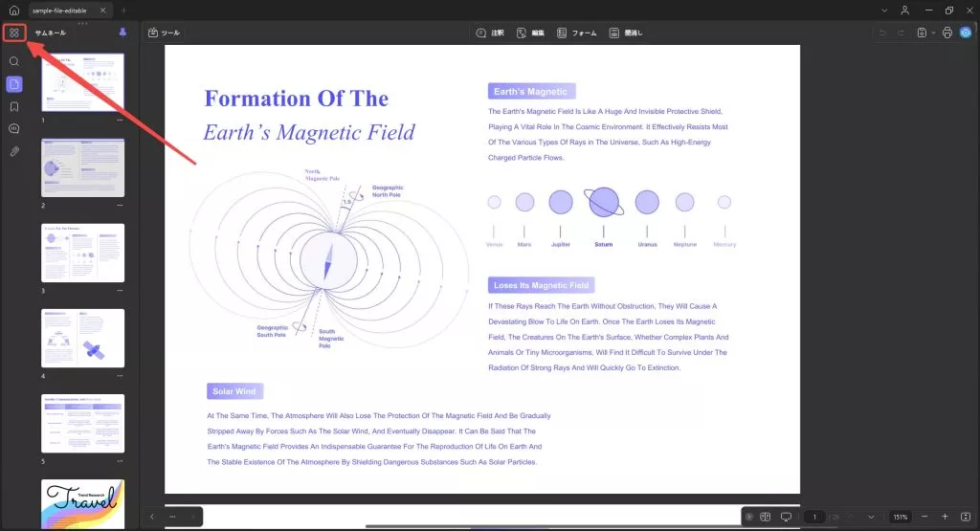Open more options for thumbnail 4
The image size is (980, 531).
click(120, 376)
